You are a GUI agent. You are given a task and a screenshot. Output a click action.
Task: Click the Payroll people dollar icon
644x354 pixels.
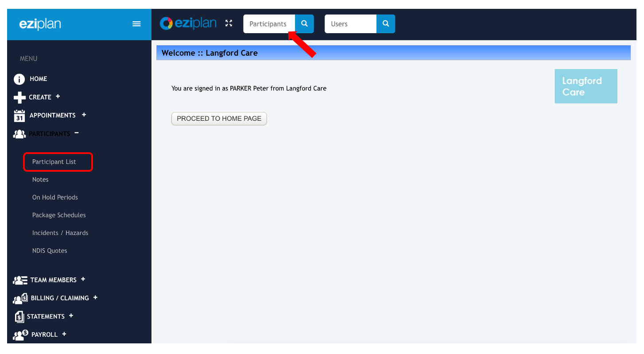pyautogui.click(x=20, y=335)
